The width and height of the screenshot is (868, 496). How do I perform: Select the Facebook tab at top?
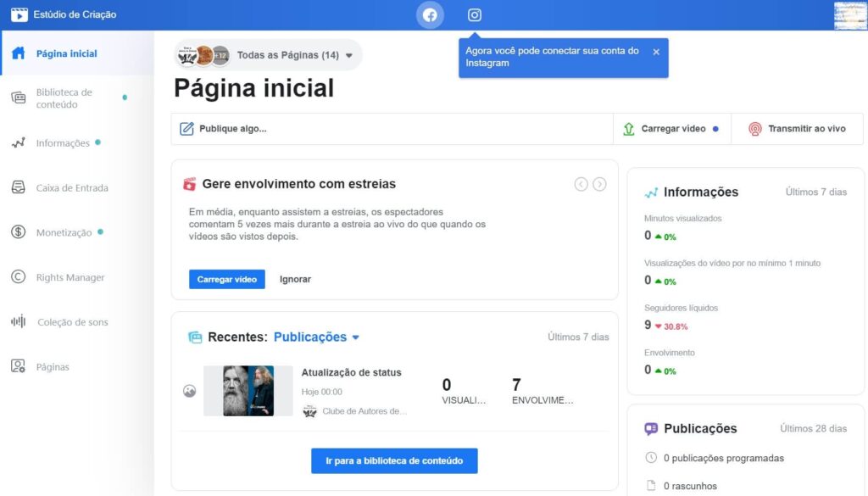[430, 14]
